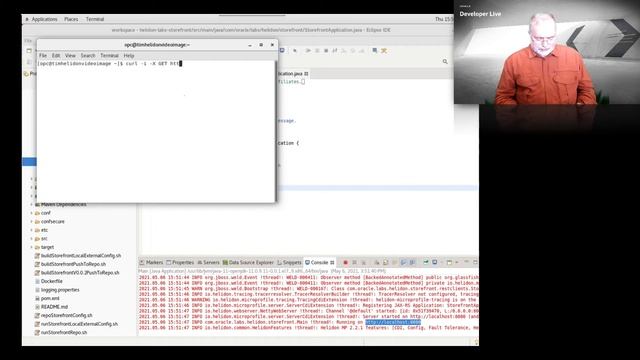Switch to the Properties tab
Image resolution: width=640 pixels, height=360 pixels.
pos(180,262)
